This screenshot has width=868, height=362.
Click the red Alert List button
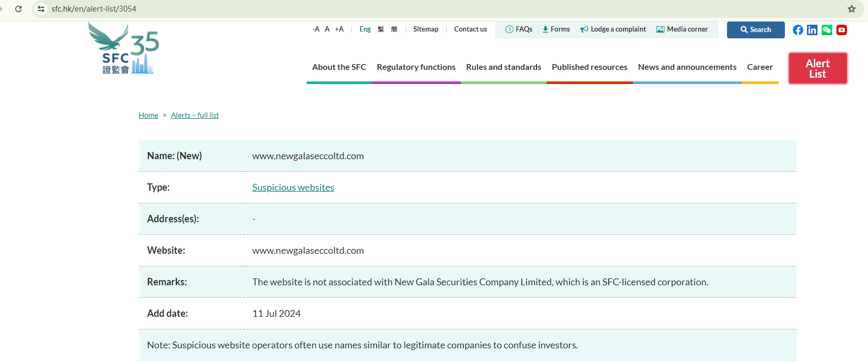tap(817, 68)
